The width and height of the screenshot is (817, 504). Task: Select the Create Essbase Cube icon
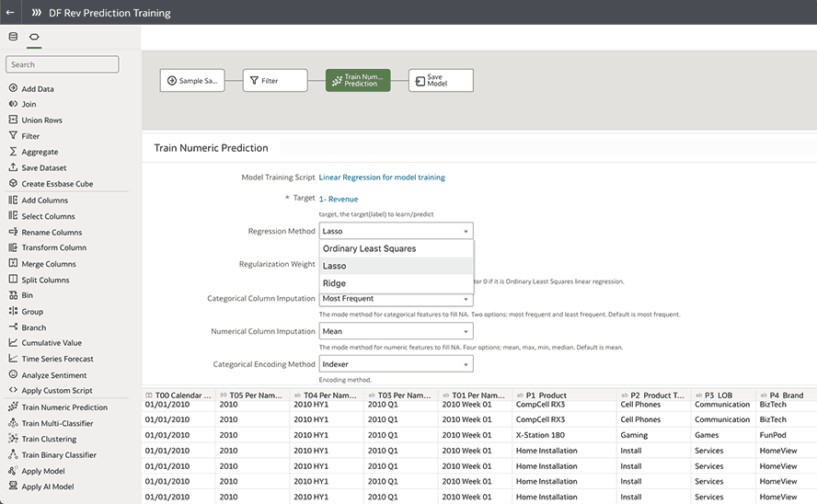tap(13, 184)
